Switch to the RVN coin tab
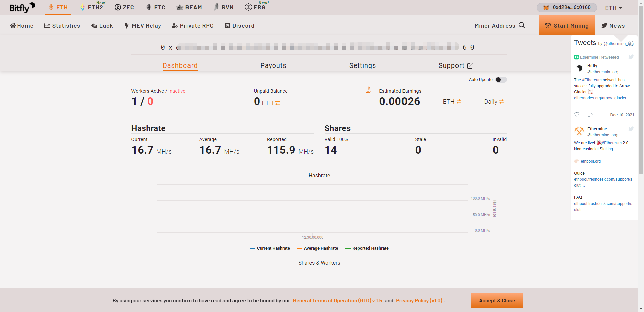 point(224,7)
